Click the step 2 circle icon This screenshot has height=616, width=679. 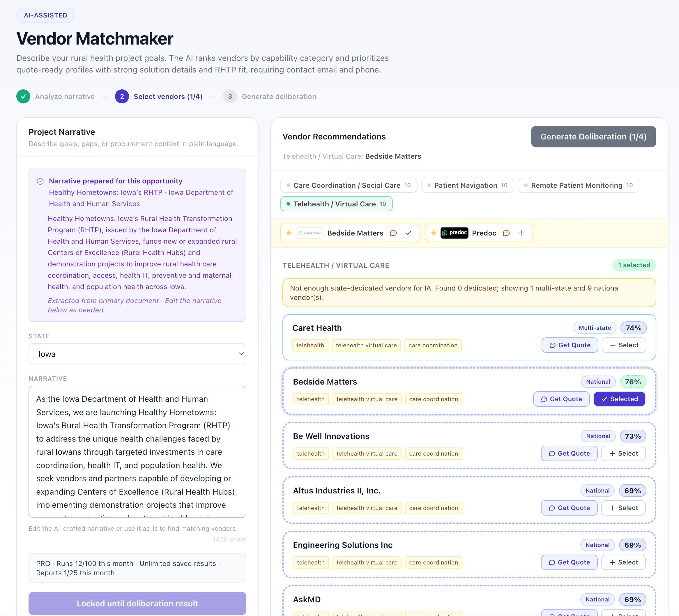(122, 96)
